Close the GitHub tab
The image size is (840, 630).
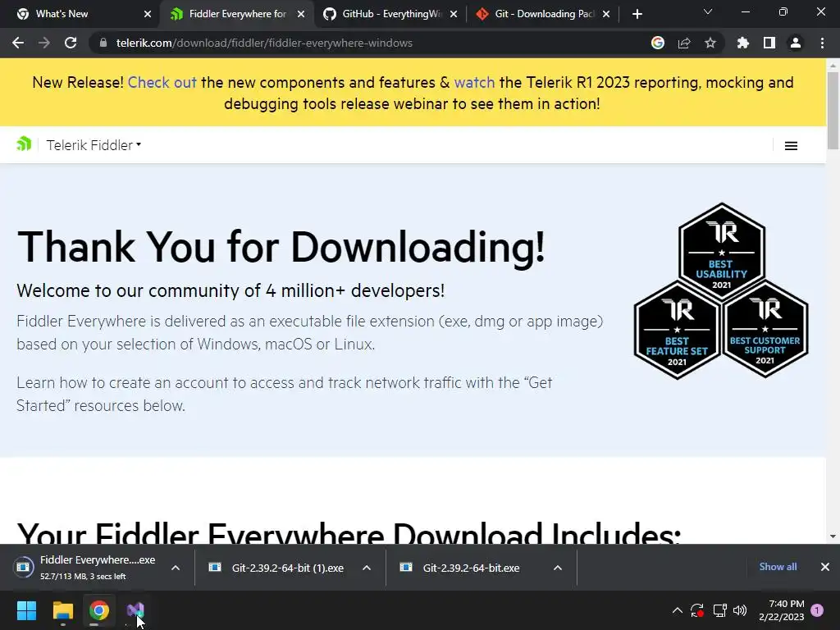tap(454, 14)
